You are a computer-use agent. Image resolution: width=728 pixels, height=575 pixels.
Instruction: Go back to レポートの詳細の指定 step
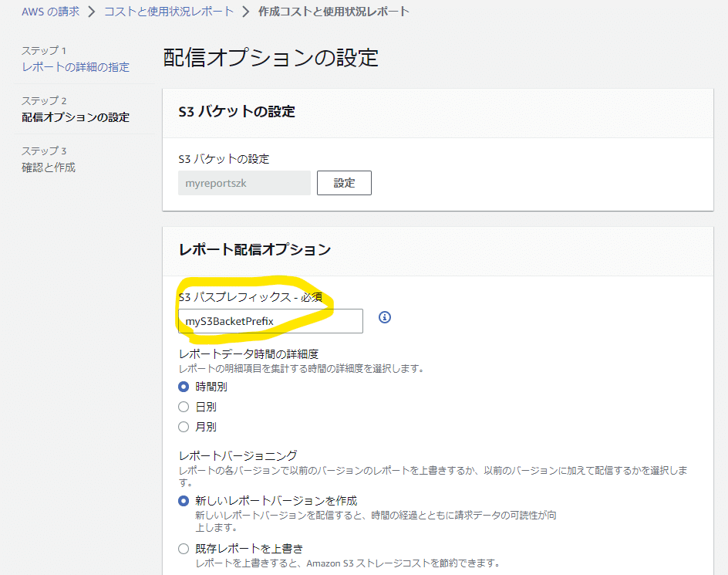76,67
